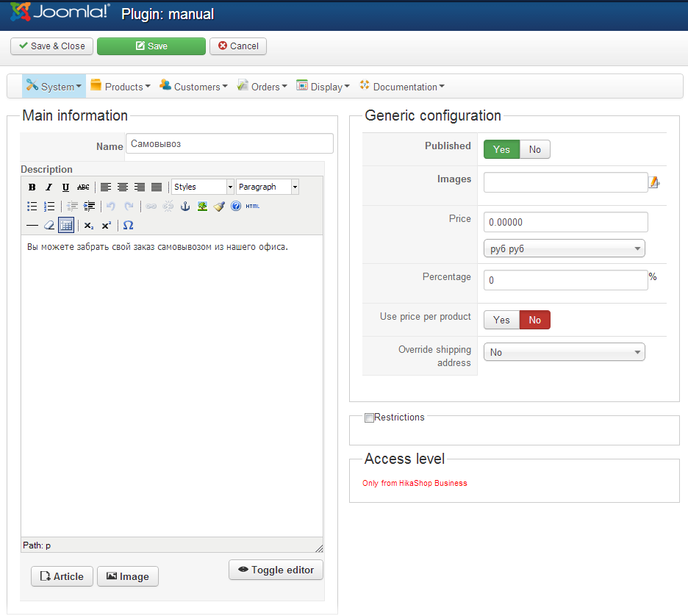This screenshot has height=616, width=688.
Task: Insert hyperlink with chain icon
Action: 151,207
